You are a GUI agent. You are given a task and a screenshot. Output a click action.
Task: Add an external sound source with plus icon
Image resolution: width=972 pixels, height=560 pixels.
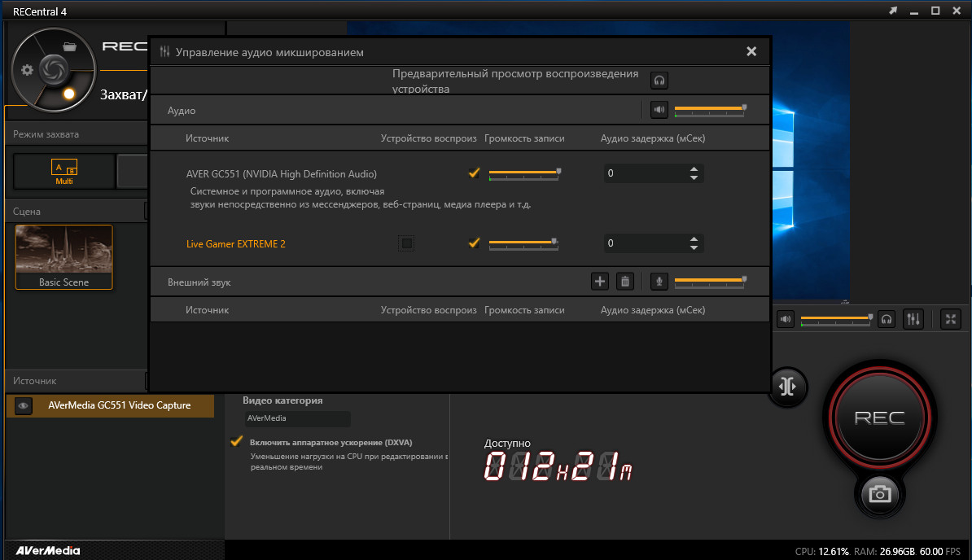click(x=600, y=282)
